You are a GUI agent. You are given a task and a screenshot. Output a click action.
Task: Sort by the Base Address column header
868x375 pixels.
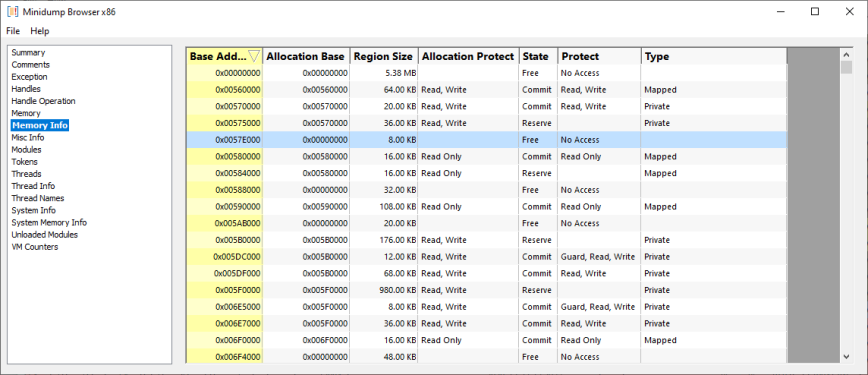tap(224, 56)
